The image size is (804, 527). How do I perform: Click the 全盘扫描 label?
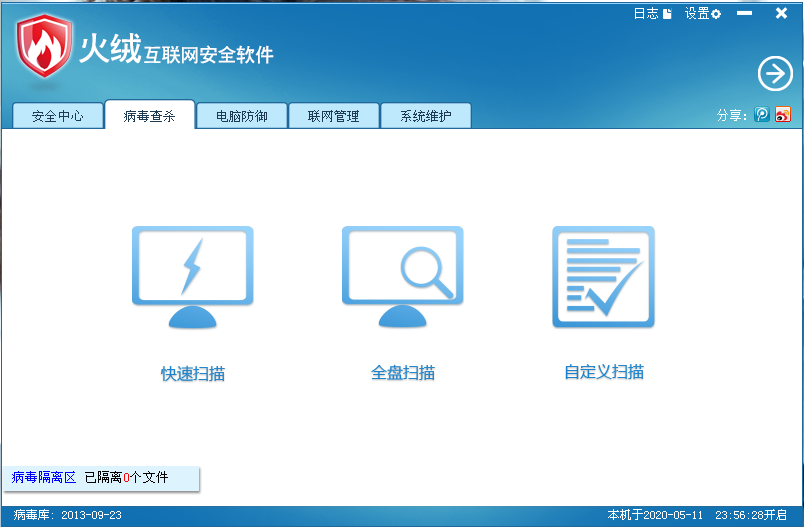coord(403,373)
